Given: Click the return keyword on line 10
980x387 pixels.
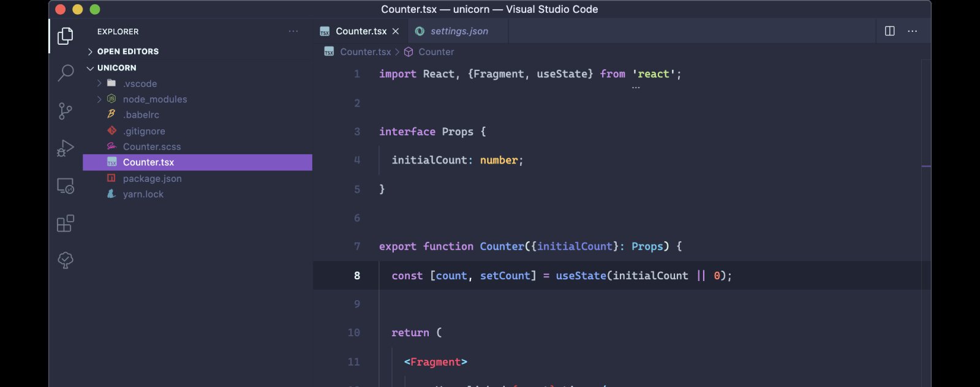Looking at the screenshot, I should point(410,333).
